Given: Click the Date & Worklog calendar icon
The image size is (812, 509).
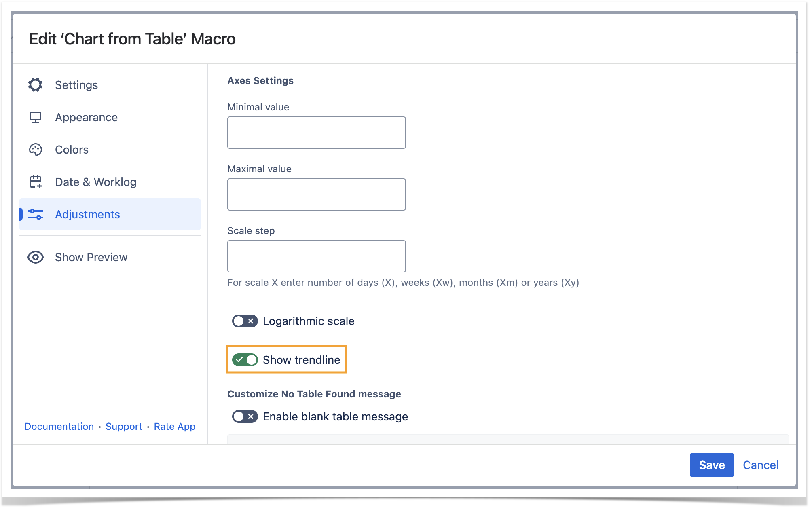Looking at the screenshot, I should coord(36,182).
